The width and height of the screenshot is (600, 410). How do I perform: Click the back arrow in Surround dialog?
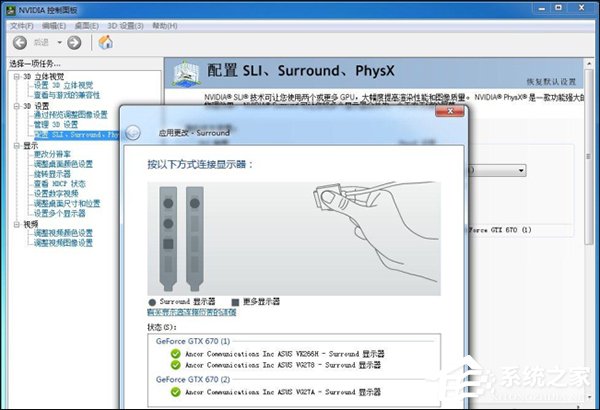[x=133, y=133]
